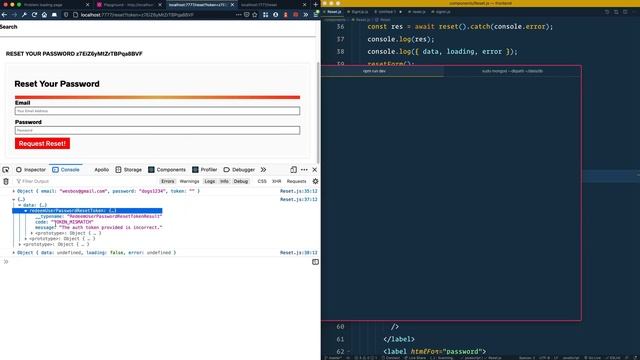
Task: Expand the Object with data: undefined, loading: false
Action: [x=13, y=253]
